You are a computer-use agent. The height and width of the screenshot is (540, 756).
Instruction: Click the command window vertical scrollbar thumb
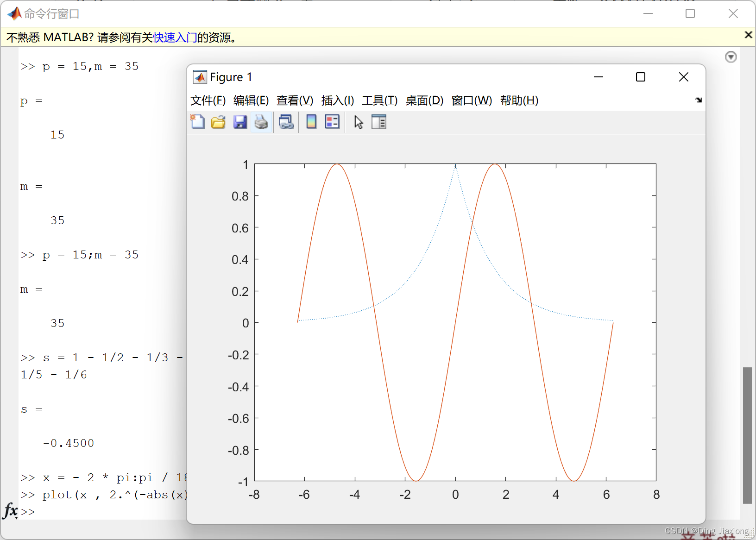point(747,435)
